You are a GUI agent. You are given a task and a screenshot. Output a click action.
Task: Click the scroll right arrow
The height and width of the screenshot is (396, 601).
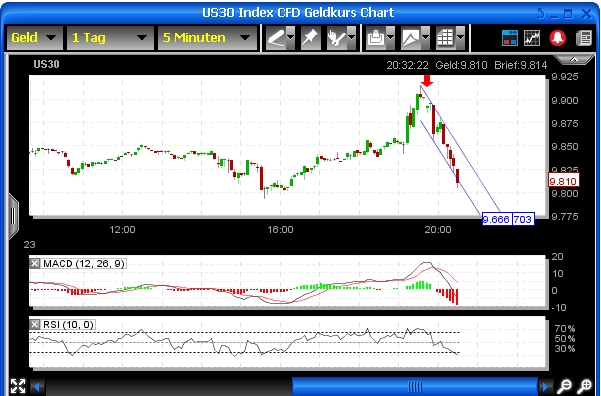pos(545,386)
